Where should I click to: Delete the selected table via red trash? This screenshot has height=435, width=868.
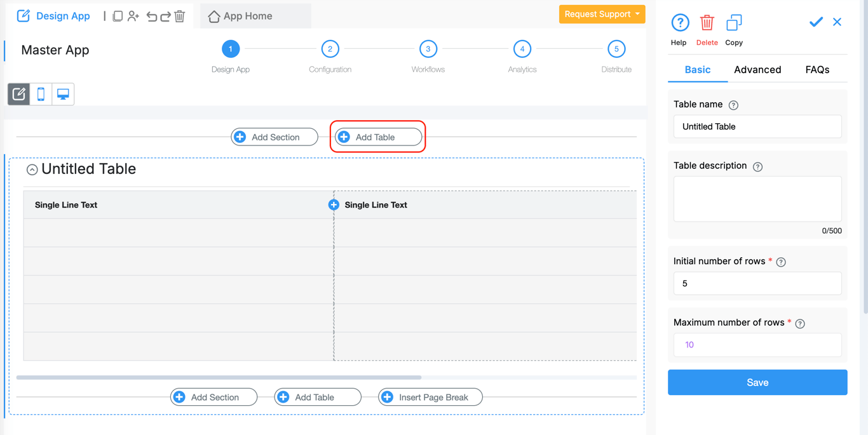pyautogui.click(x=707, y=23)
